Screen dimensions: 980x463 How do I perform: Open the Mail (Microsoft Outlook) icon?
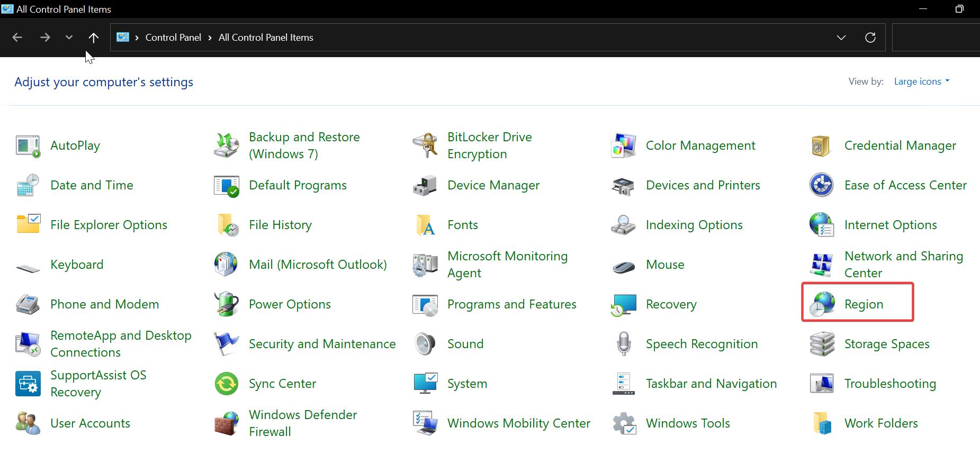(227, 265)
